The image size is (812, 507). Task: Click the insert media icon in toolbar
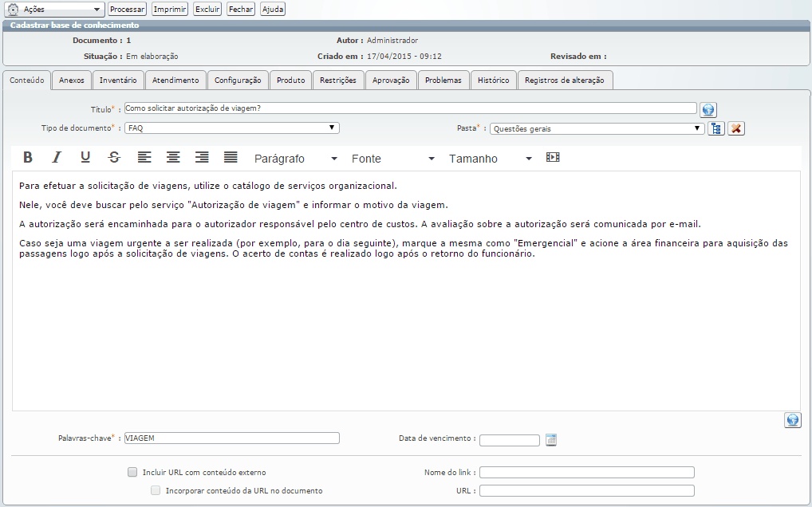(x=553, y=157)
